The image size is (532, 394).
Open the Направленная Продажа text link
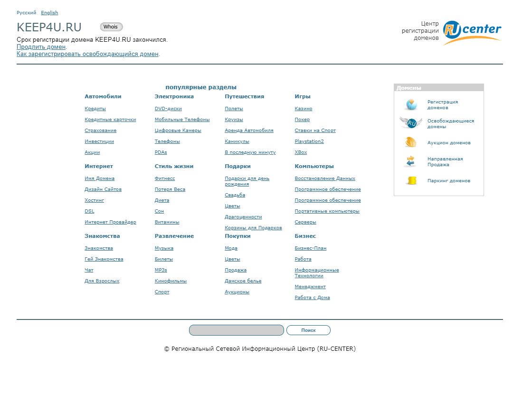click(445, 162)
